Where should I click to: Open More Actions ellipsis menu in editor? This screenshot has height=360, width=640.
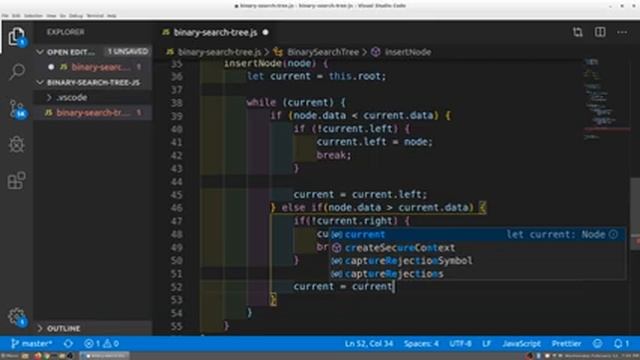(622, 32)
